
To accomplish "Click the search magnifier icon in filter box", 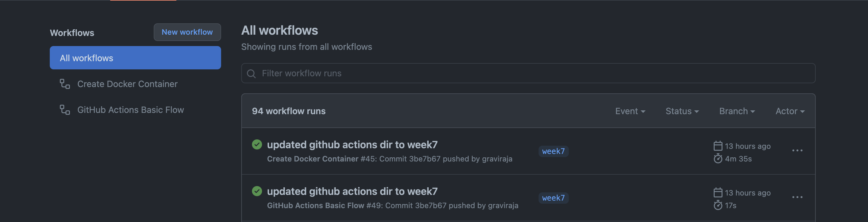I will tap(251, 73).
